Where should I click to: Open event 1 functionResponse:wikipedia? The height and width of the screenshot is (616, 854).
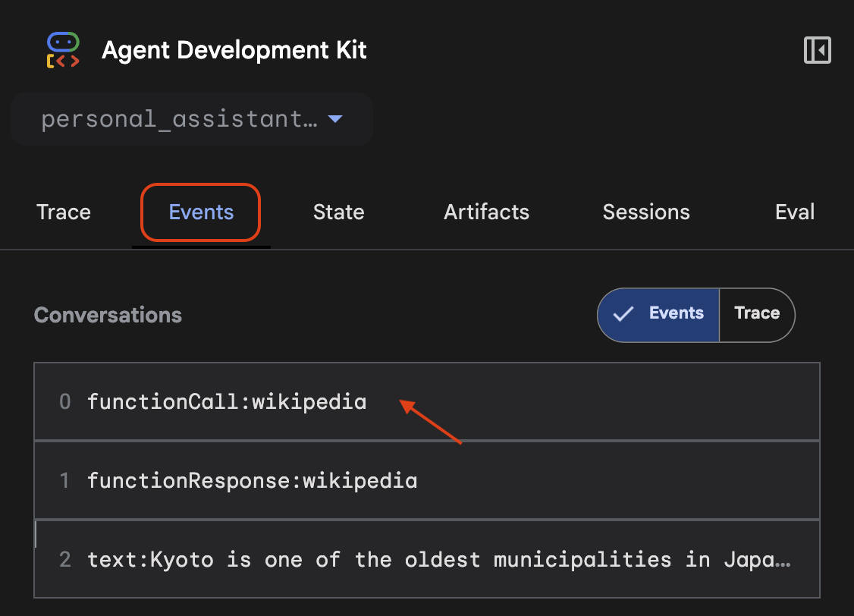tap(252, 480)
